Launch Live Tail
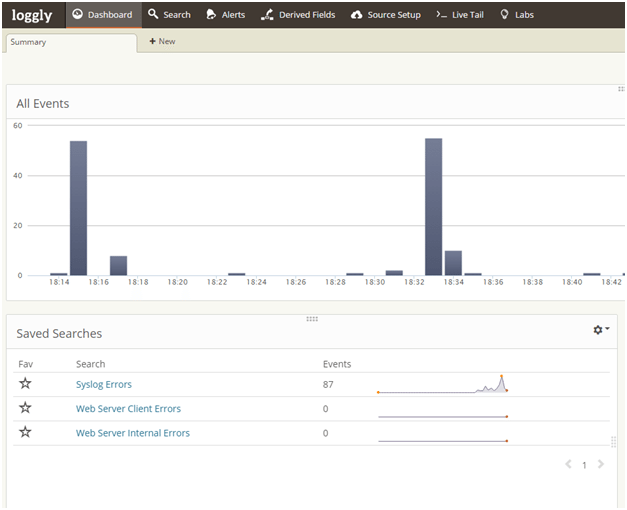 pyautogui.click(x=460, y=15)
